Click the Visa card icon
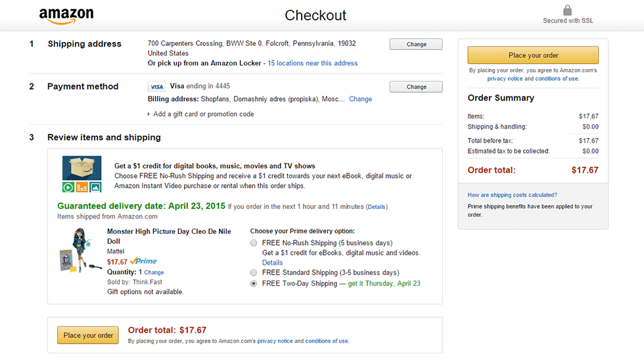Viewport: 644px width, 358px height. [156, 87]
